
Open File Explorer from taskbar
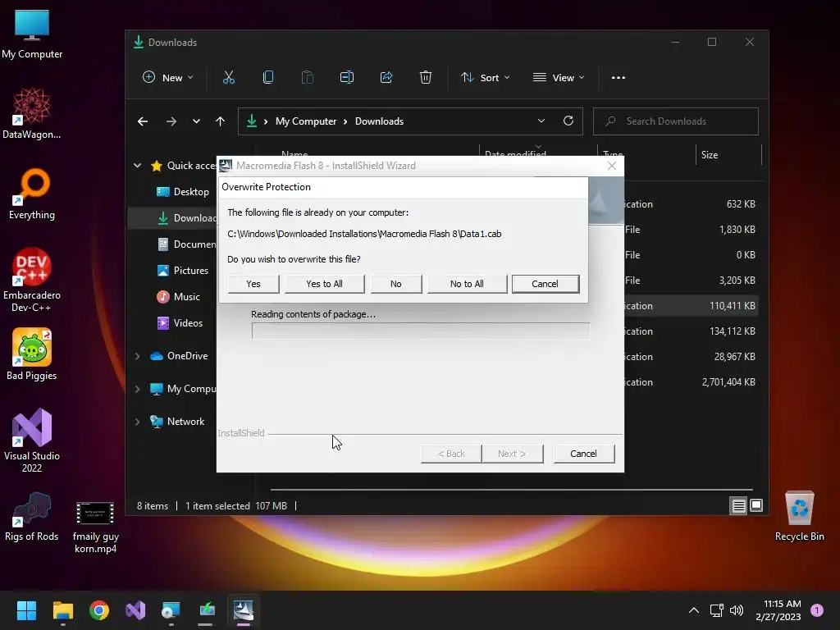[x=62, y=610]
